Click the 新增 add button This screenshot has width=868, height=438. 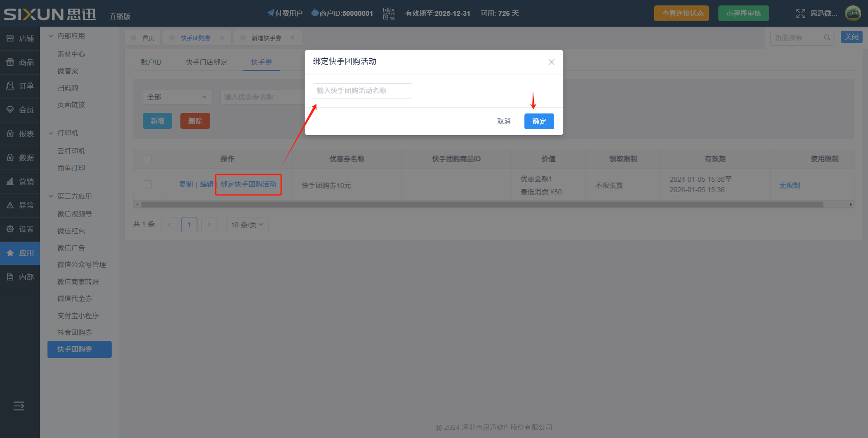click(x=157, y=121)
